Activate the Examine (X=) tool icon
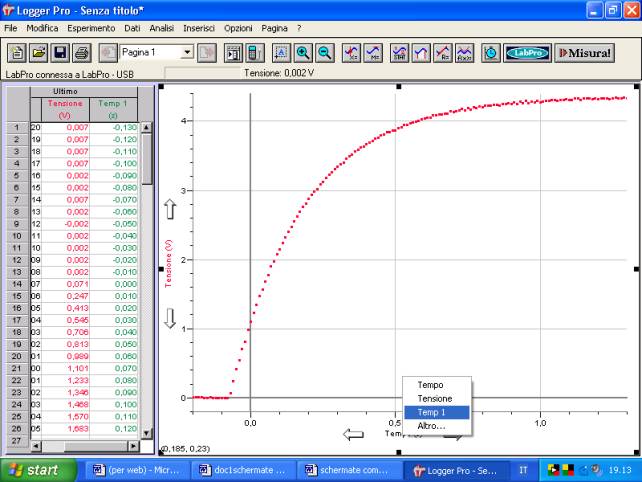Image resolution: width=642 pixels, height=482 pixels. (351, 53)
